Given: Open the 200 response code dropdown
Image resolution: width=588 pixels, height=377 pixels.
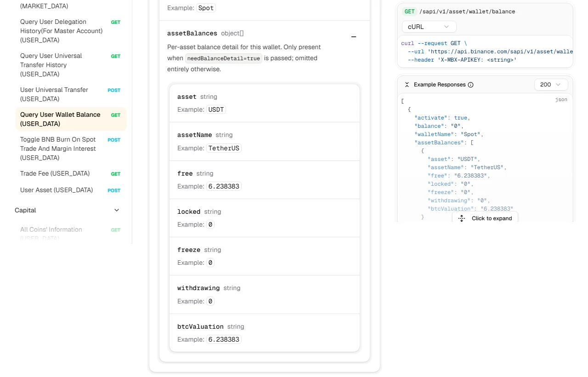Looking at the screenshot, I should (x=551, y=85).
